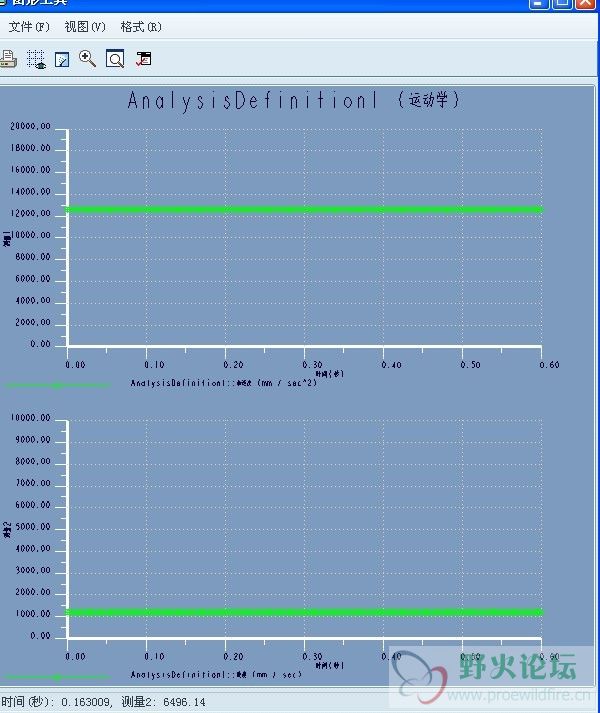Click the bottom graph legend mm / sec label

click(216, 674)
